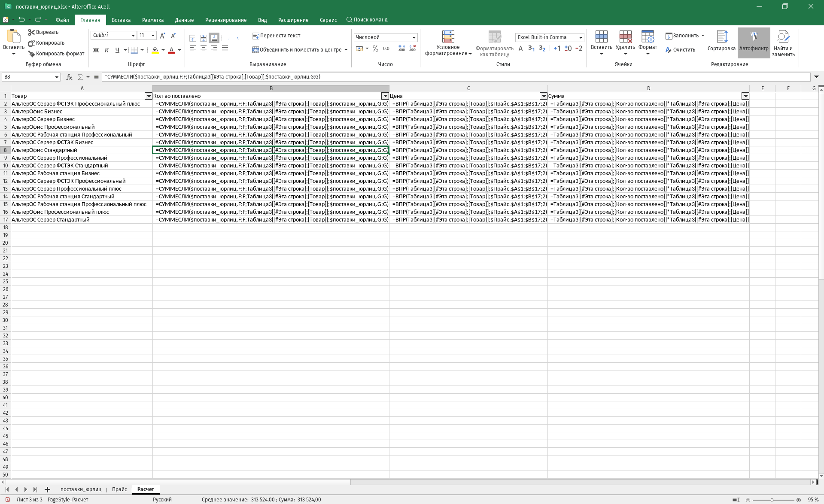The height and width of the screenshot is (504, 824).
Task: Adjust the zoom slider in status bar
Action: click(772, 500)
